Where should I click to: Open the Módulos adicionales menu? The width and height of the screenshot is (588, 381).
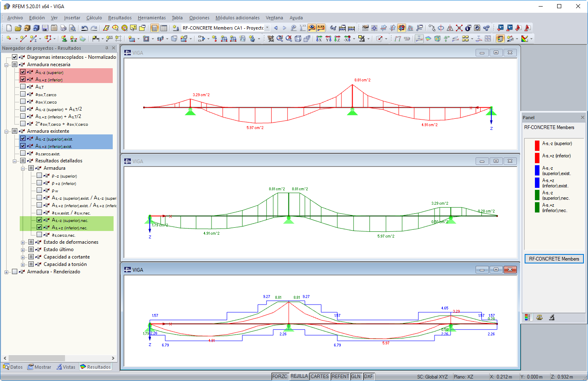tap(237, 18)
